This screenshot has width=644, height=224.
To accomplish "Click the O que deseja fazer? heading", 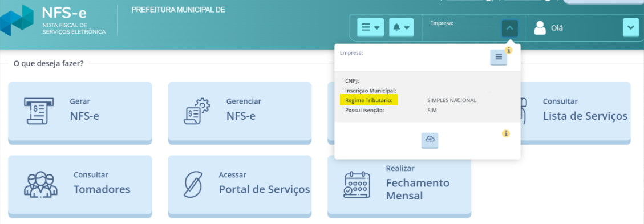I will click(48, 64).
